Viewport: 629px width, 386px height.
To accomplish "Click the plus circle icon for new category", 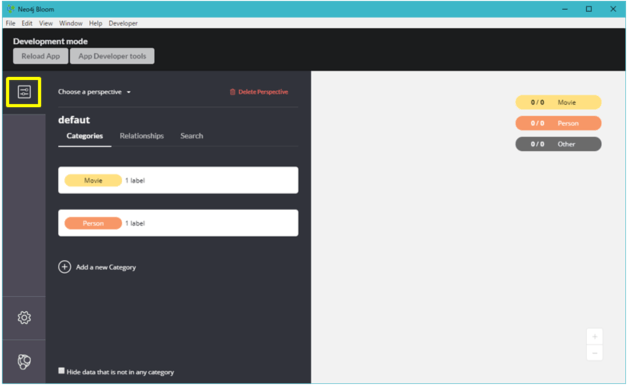I will [65, 267].
